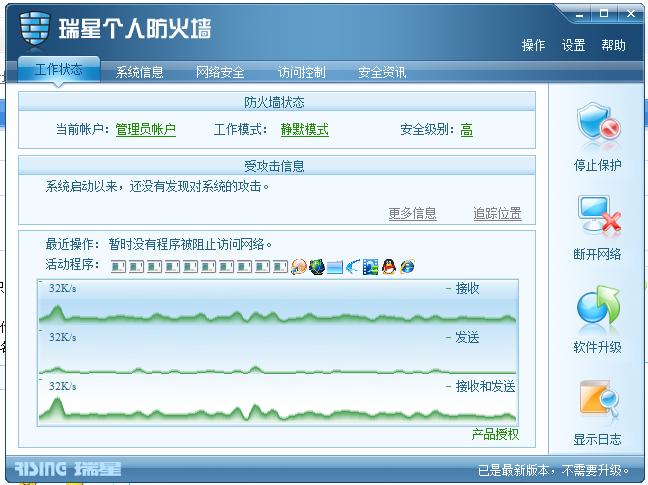
Task: Switch to the 系统信息 tab
Action: click(x=139, y=72)
